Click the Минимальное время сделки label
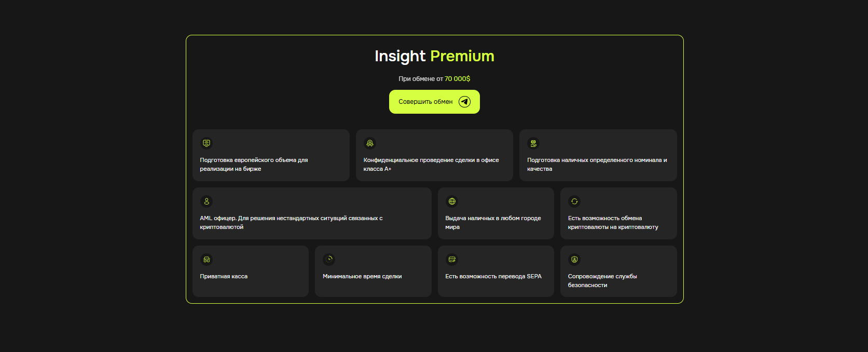Image resolution: width=868 pixels, height=352 pixels. [x=362, y=277]
